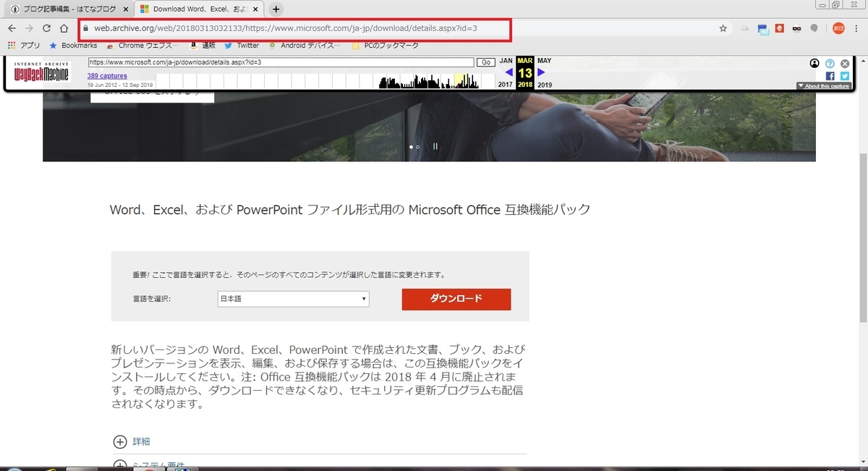This screenshot has width=868, height=471.
Task: Click the browser address bar URL
Action: (286, 28)
